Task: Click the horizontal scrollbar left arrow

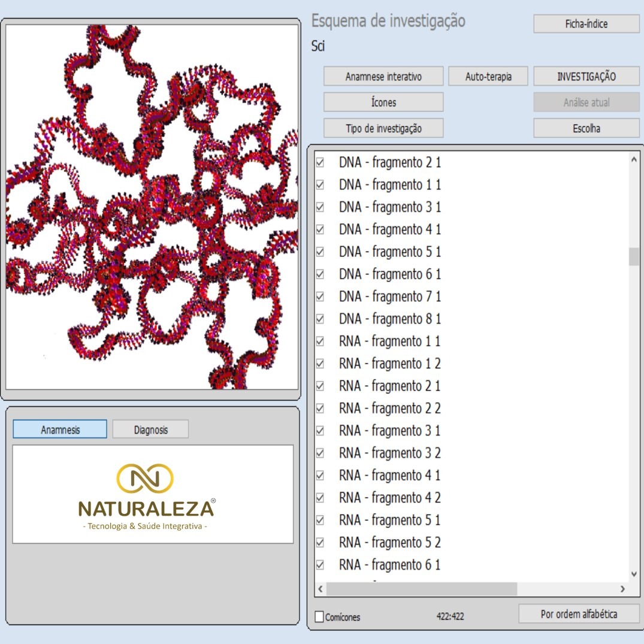Action: (x=321, y=589)
